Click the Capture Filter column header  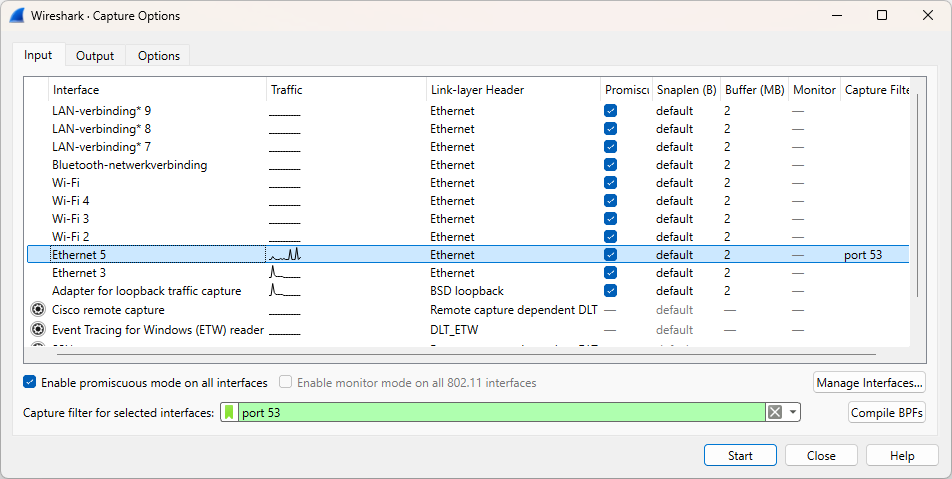(875, 90)
